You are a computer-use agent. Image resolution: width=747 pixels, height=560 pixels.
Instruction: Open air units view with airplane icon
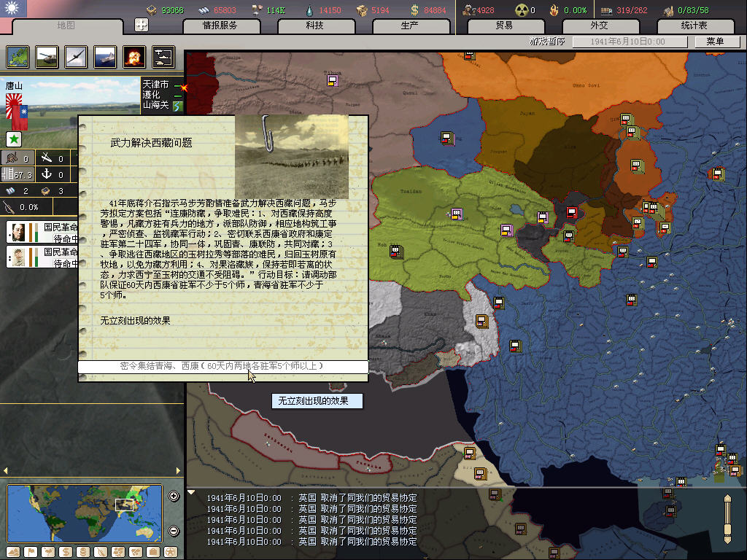76,56
